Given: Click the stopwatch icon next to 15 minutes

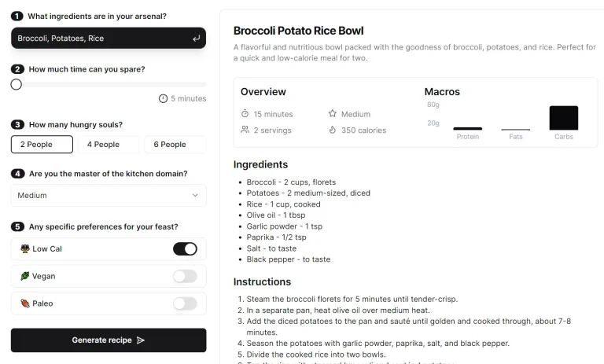Looking at the screenshot, I should pos(245,114).
